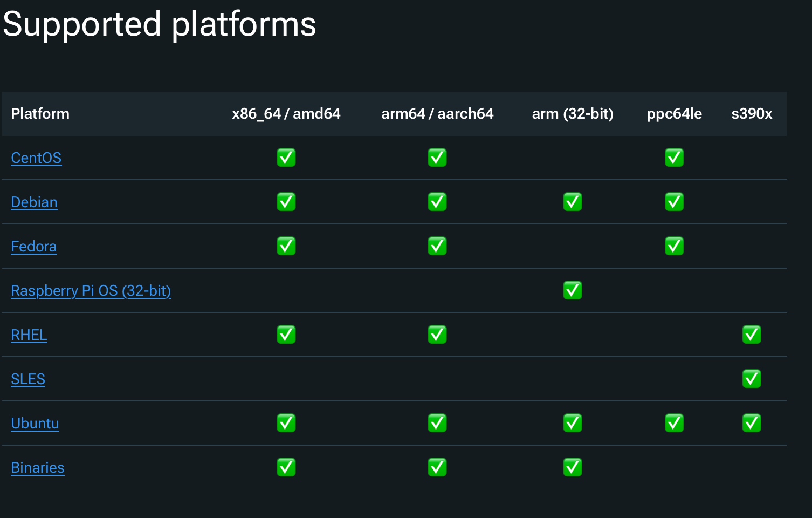Click the x86_64 / amd64 column header

286,114
